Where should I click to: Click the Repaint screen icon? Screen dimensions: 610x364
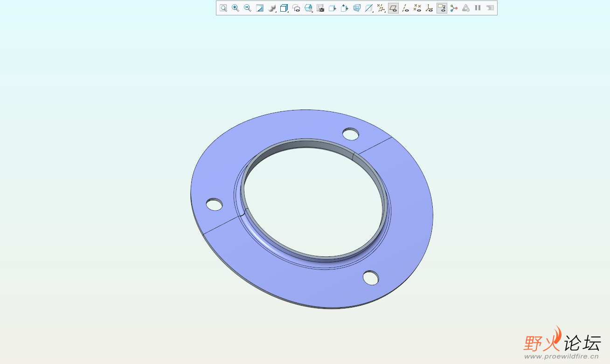(x=260, y=8)
